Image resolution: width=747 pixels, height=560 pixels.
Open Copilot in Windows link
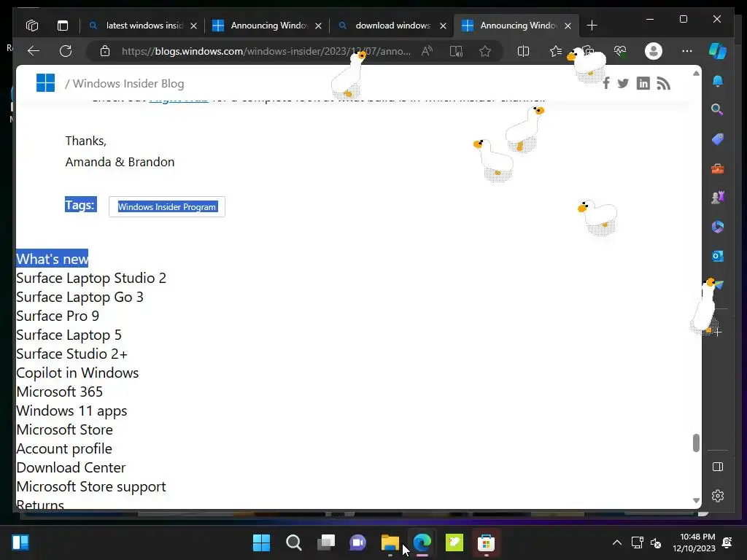click(77, 373)
